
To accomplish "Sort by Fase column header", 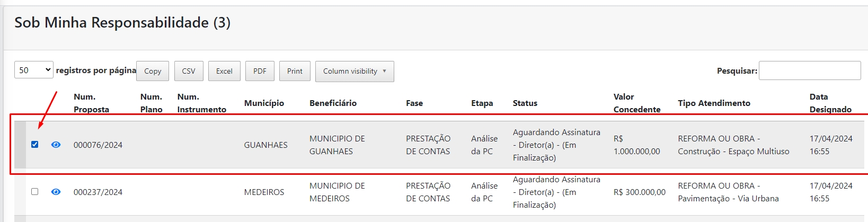I will tap(414, 103).
